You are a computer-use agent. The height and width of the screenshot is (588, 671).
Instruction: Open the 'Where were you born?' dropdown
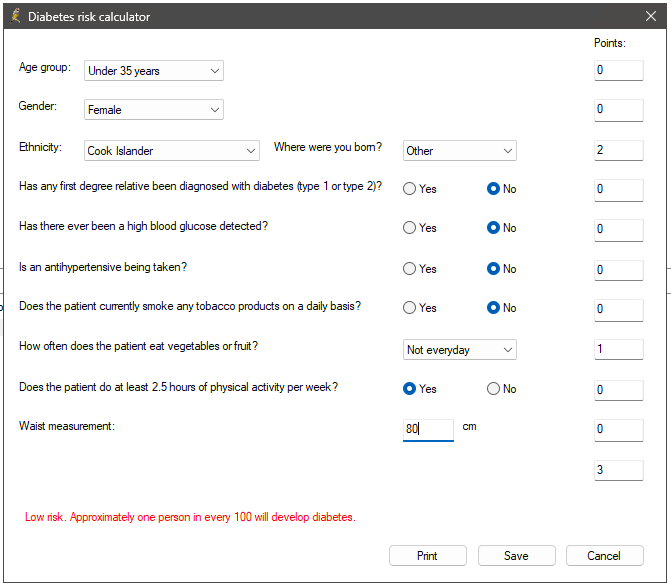tap(460, 151)
